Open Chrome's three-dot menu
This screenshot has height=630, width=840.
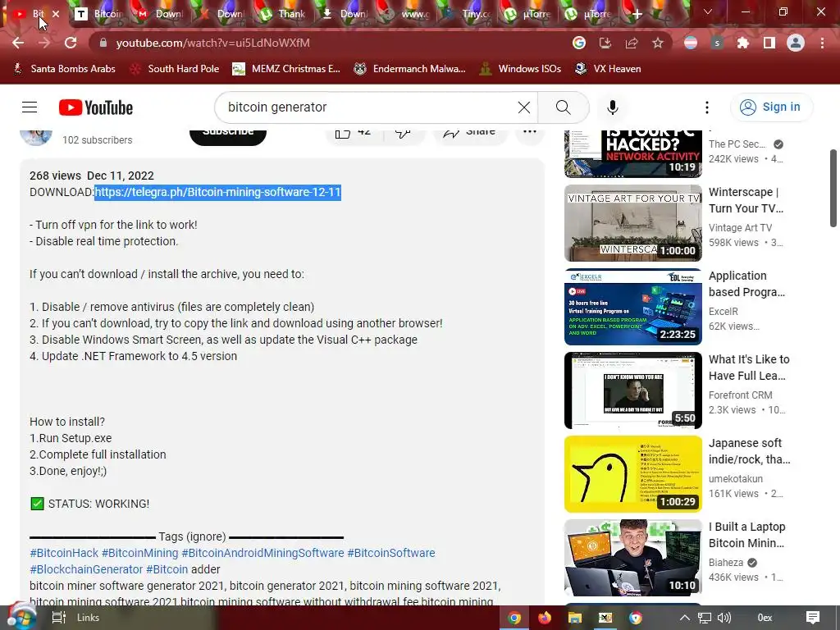click(x=822, y=43)
